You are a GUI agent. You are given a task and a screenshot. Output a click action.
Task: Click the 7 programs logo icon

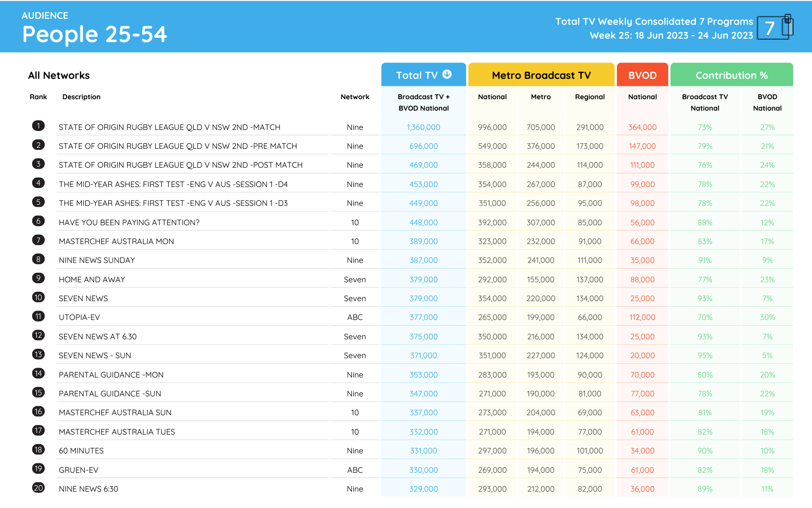pos(775,27)
